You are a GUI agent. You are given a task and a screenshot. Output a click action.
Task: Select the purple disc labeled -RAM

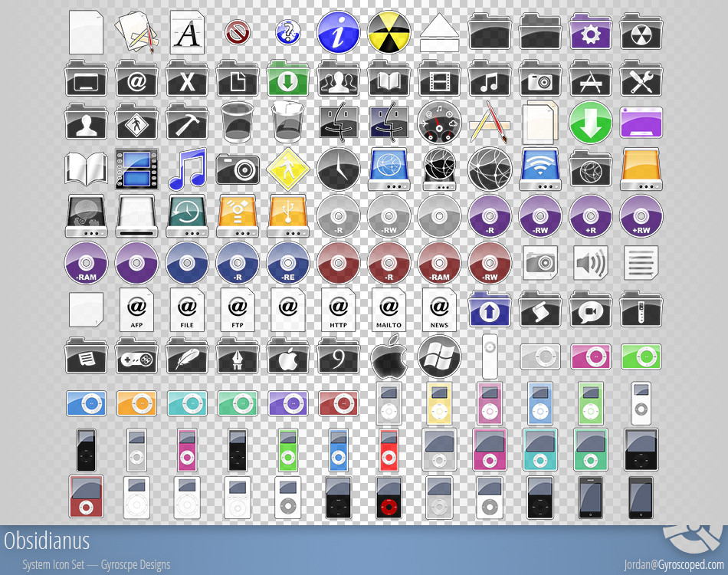point(86,263)
